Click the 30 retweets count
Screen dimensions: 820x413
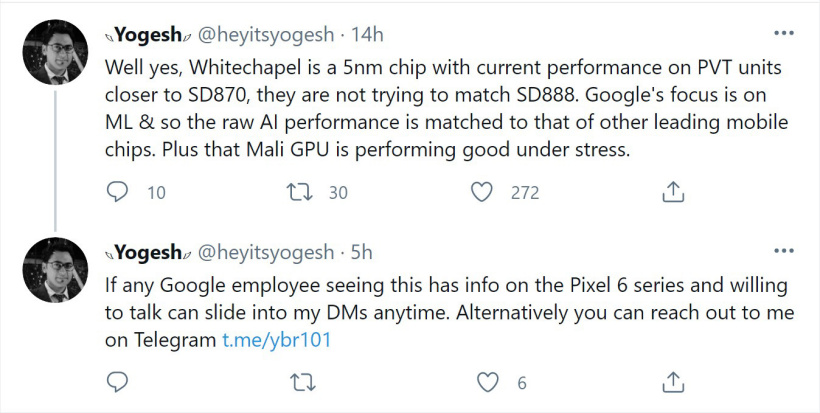coord(338,192)
